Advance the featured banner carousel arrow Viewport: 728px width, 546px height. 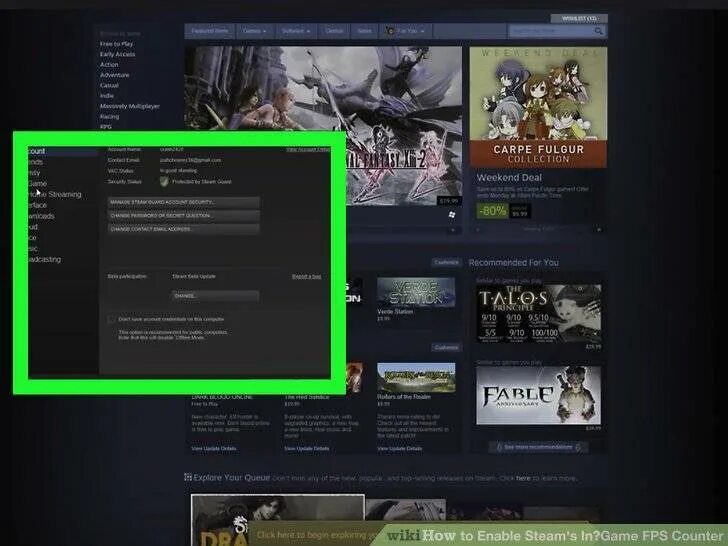pyautogui.click(x=453, y=230)
